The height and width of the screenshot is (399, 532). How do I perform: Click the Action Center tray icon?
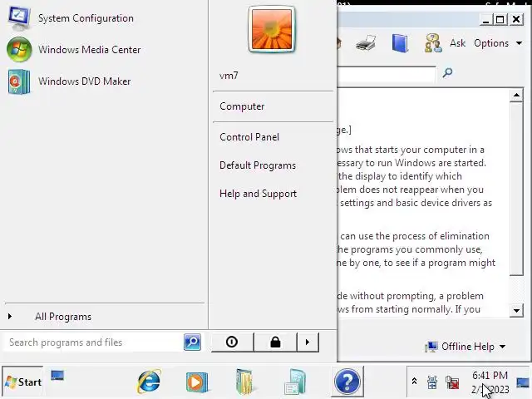pos(432,382)
